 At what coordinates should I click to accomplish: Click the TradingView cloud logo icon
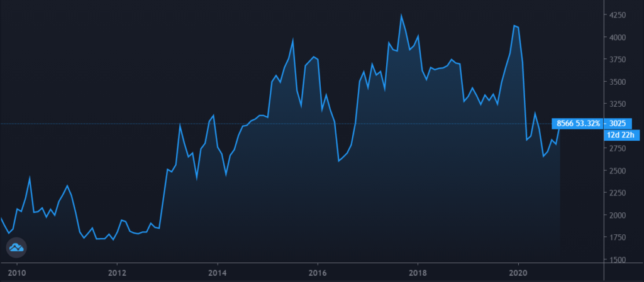point(16,247)
